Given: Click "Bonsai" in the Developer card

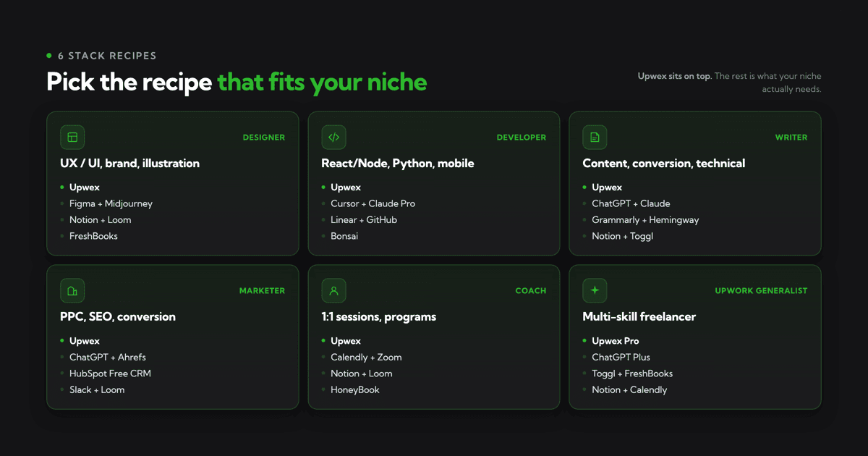Looking at the screenshot, I should (x=344, y=236).
